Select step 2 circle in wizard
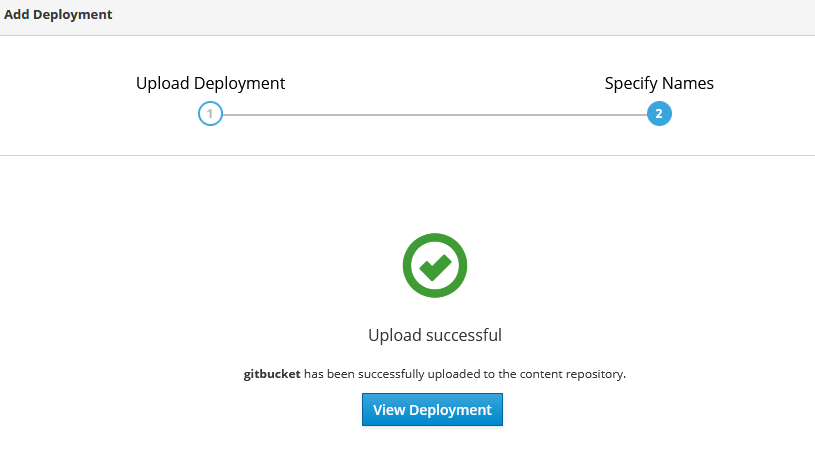The image size is (815, 460). pos(659,113)
